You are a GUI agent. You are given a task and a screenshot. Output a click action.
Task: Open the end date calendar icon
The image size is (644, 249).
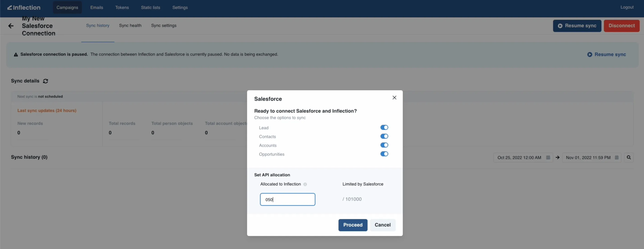(616, 157)
